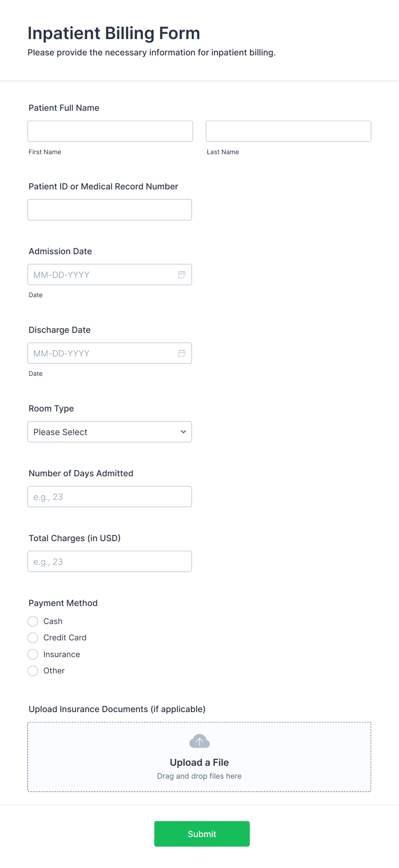Open the Discharge Date calendar picker
This screenshot has width=399, height=868.
coord(182,353)
